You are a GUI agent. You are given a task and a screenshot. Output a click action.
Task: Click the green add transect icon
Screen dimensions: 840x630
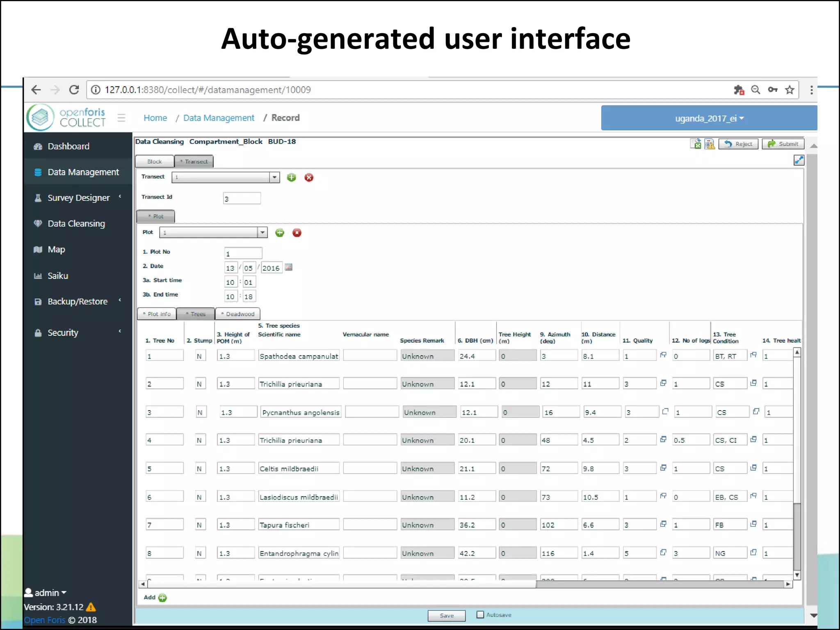coord(291,178)
